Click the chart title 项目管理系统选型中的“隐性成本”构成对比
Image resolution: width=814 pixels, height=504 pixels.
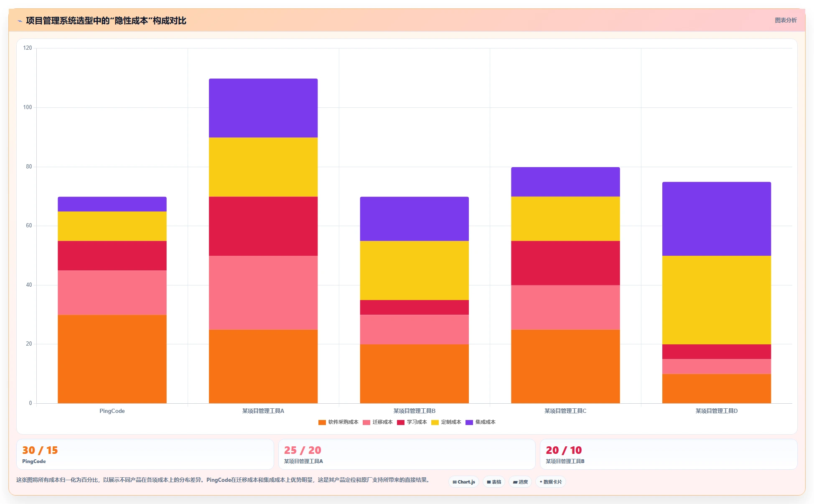106,20
